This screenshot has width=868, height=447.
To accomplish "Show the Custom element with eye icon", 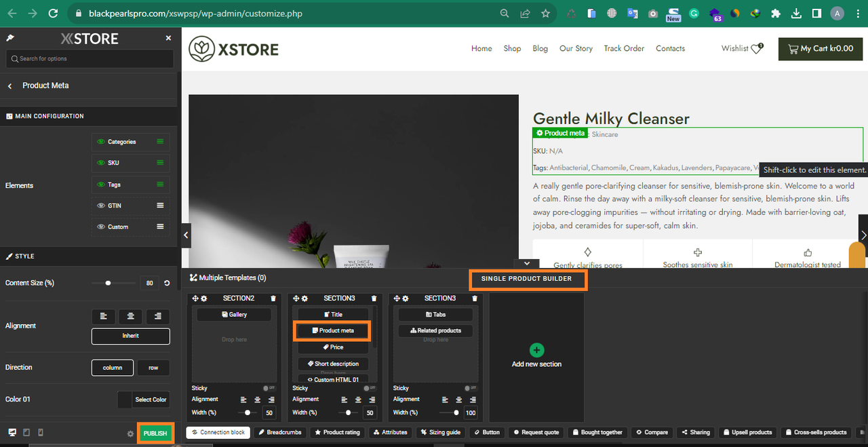I will [101, 227].
